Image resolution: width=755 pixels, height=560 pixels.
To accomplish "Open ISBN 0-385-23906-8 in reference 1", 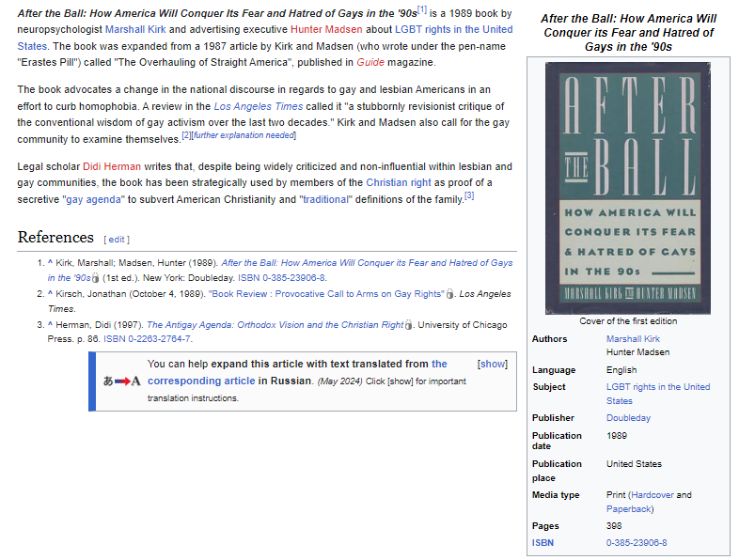I will [282, 278].
